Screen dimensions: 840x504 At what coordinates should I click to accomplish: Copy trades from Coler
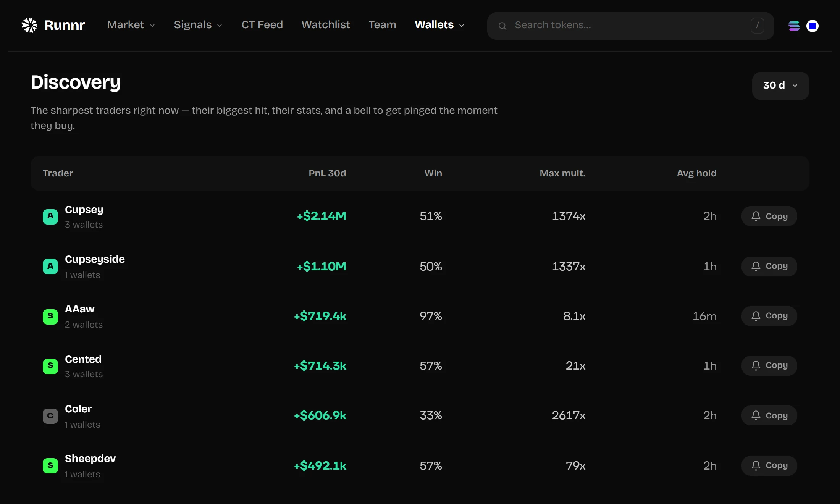tap(769, 415)
